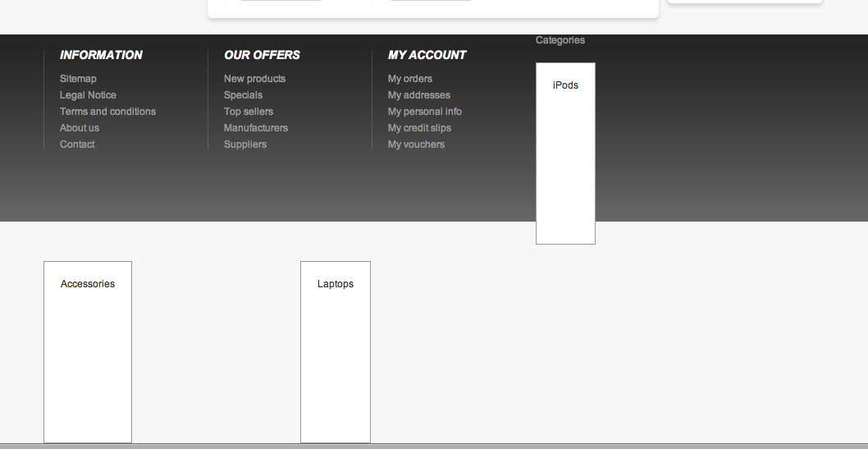The width and height of the screenshot is (868, 449).
Task: Click the MY ACCOUNT heading
Action: point(427,55)
